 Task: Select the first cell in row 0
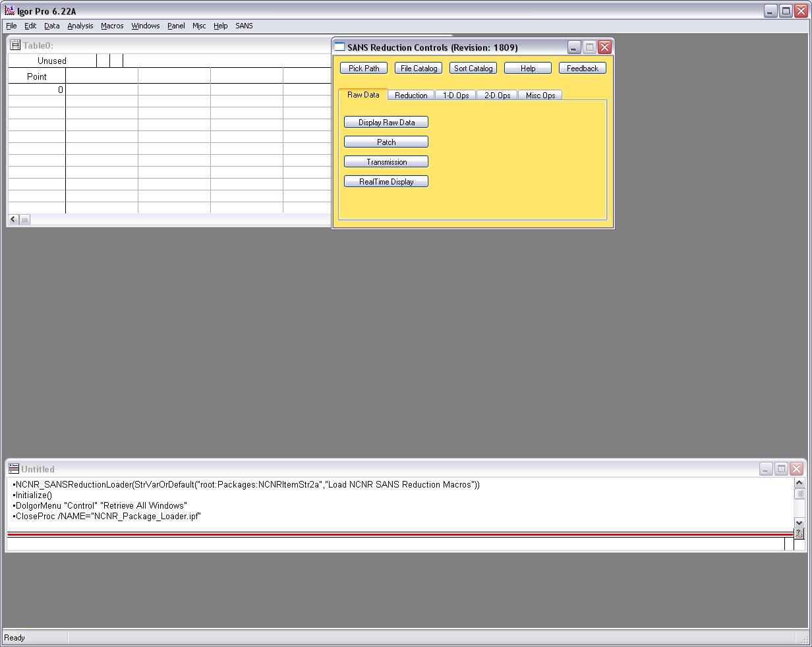pyautogui.click(x=101, y=90)
